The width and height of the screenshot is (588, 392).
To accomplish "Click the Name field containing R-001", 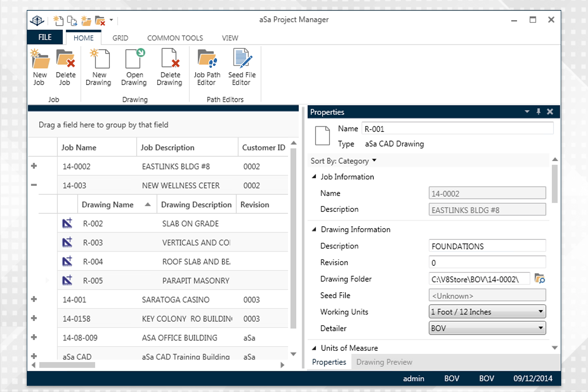I will click(457, 128).
